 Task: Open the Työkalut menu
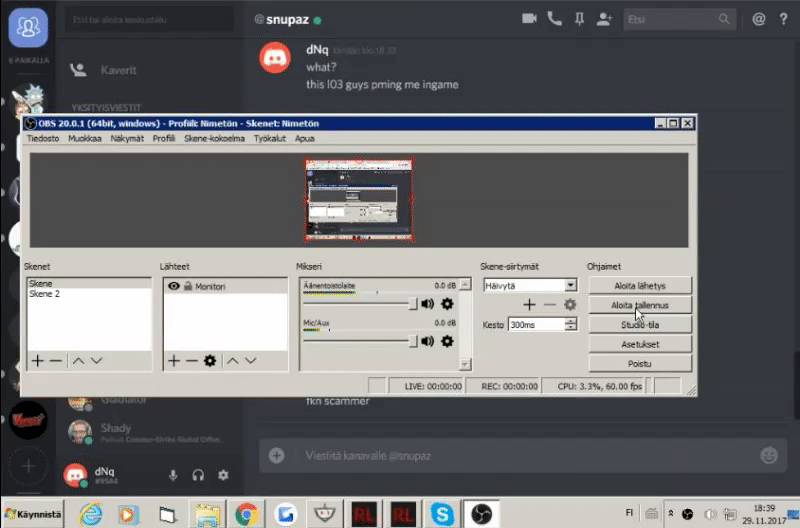pyautogui.click(x=270, y=138)
